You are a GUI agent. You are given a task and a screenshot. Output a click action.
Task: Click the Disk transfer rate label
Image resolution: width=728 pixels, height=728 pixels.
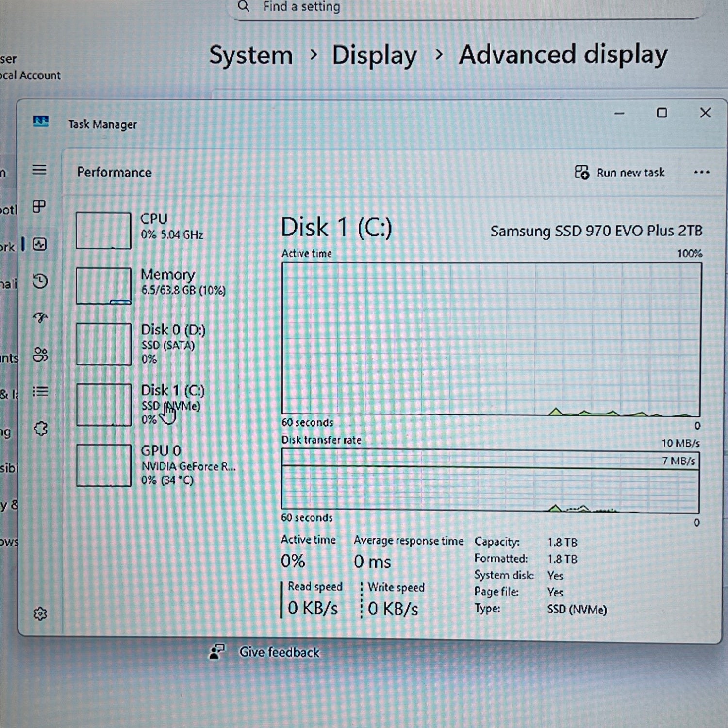click(321, 440)
